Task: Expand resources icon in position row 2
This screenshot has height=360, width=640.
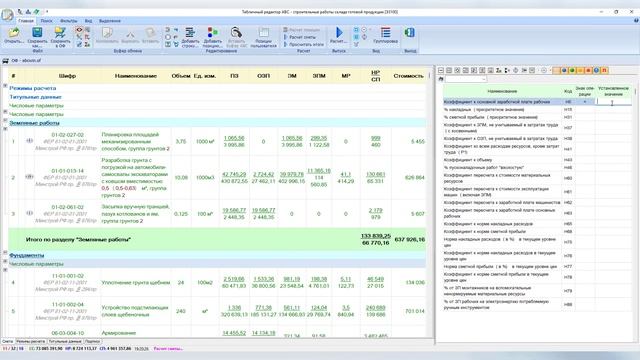Action: pyautogui.click(x=29, y=177)
